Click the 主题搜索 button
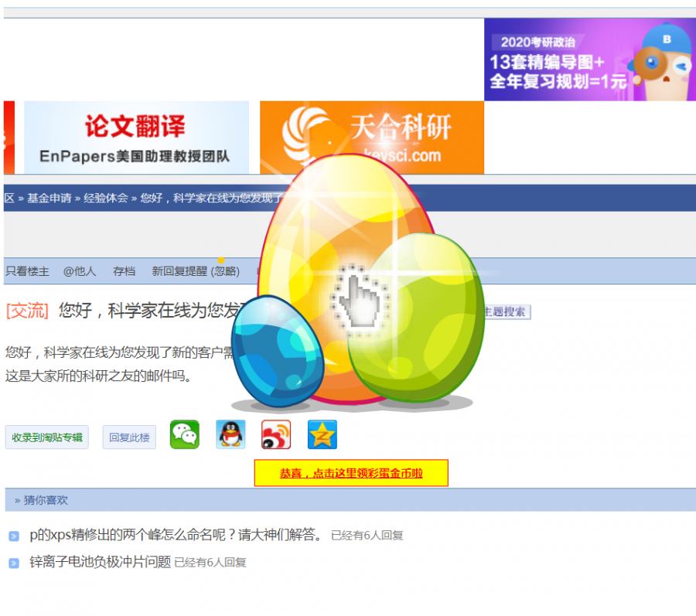696x616 pixels. pyautogui.click(x=507, y=311)
